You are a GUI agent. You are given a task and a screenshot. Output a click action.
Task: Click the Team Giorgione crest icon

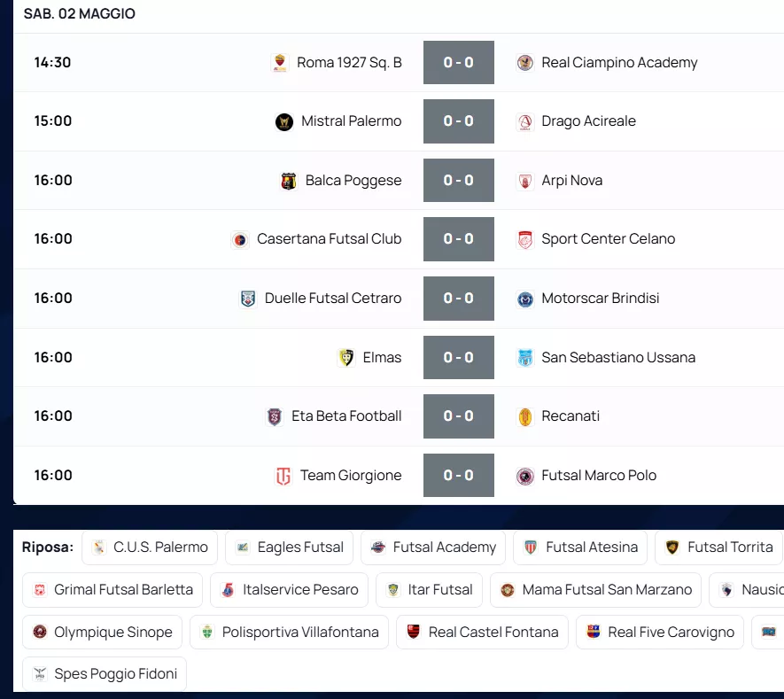[x=283, y=476]
